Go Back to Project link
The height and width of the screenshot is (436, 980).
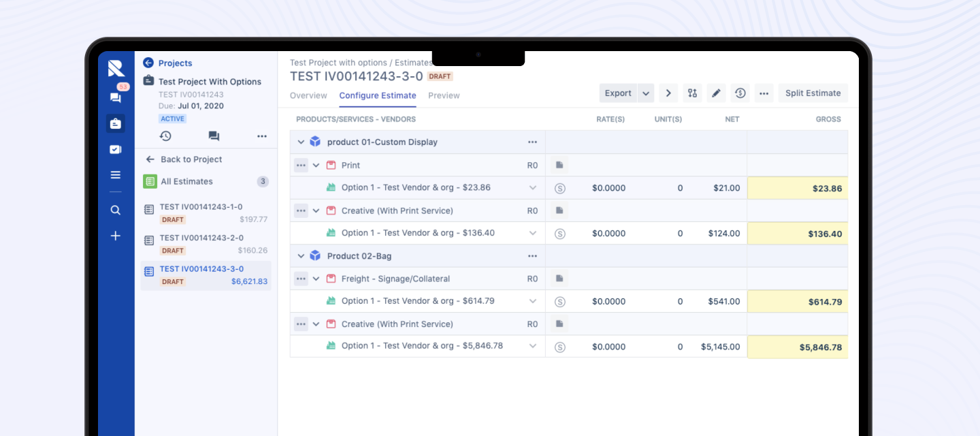coord(191,159)
